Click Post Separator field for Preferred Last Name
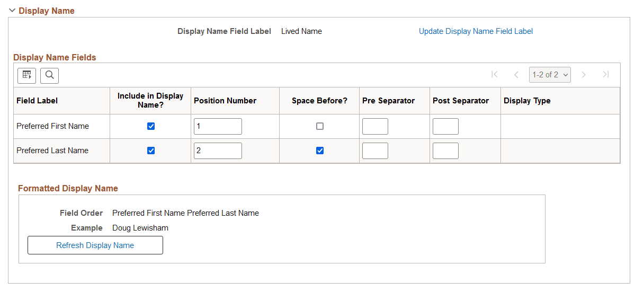This screenshot has width=644, height=291. click(x=445, y=151)
